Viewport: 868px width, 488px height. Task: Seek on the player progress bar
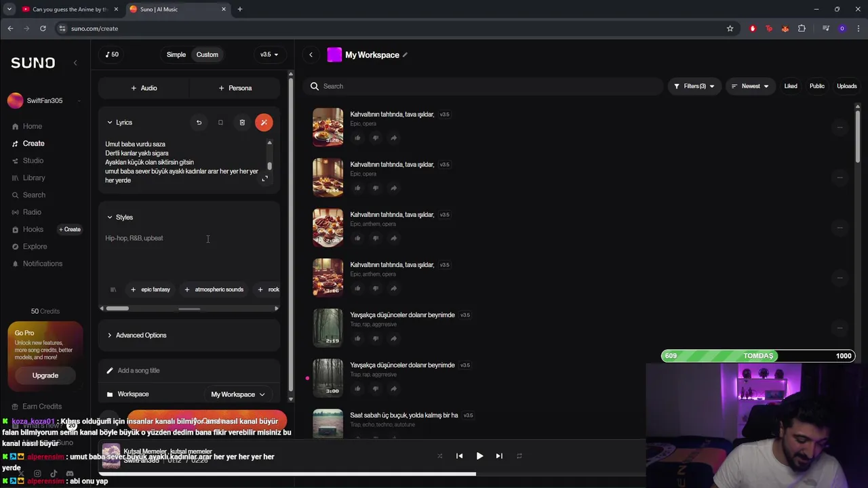click(x=372, y=474)
